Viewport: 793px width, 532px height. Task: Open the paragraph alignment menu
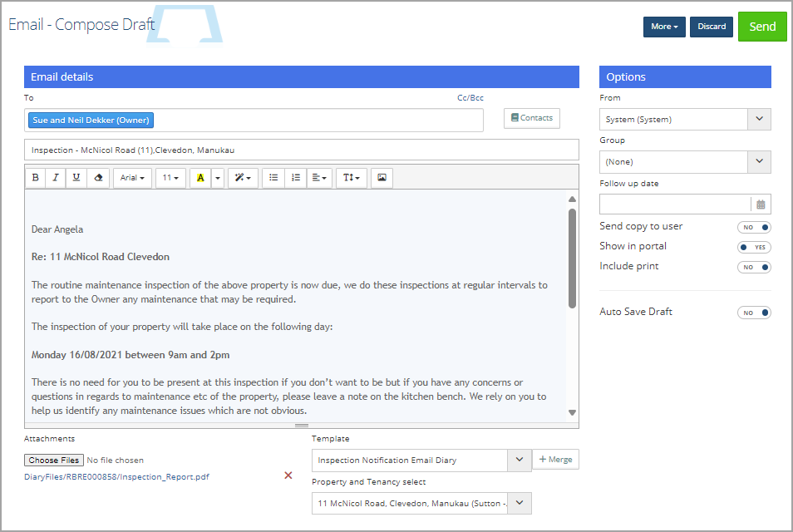coord(319,178)
